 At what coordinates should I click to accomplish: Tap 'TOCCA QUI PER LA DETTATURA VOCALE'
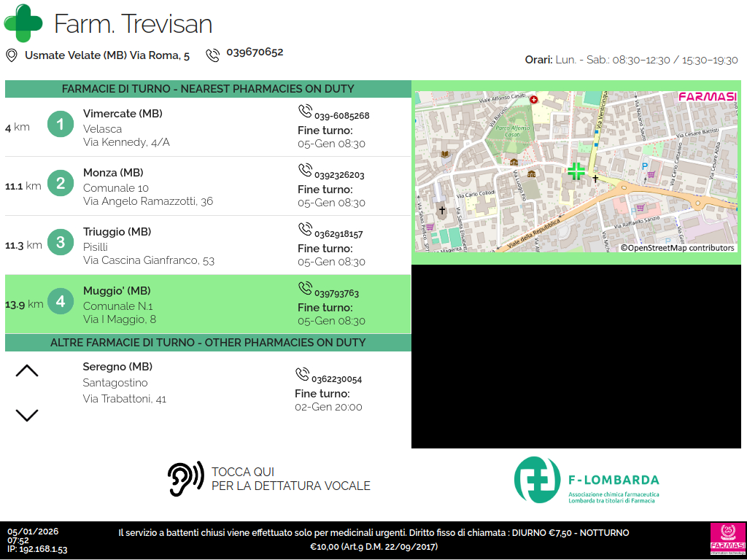(290, 479)
